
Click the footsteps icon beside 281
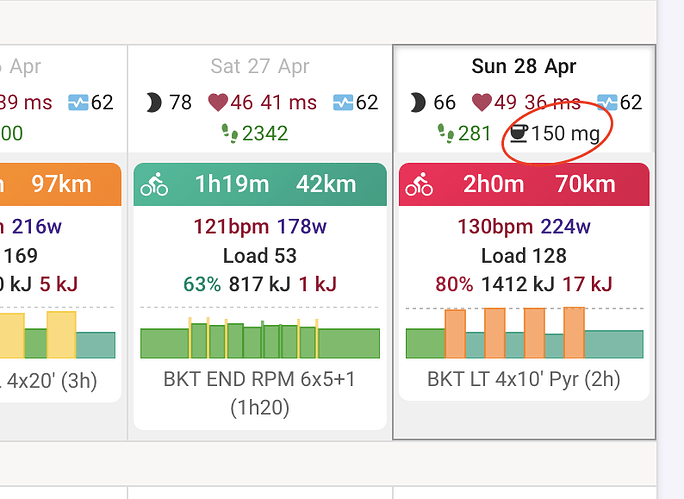[x=446, y=133]
